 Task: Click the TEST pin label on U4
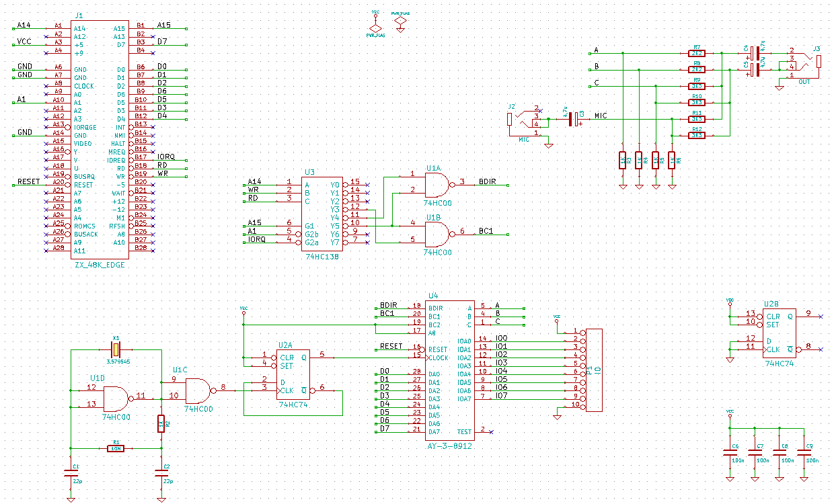click(464, 432)
